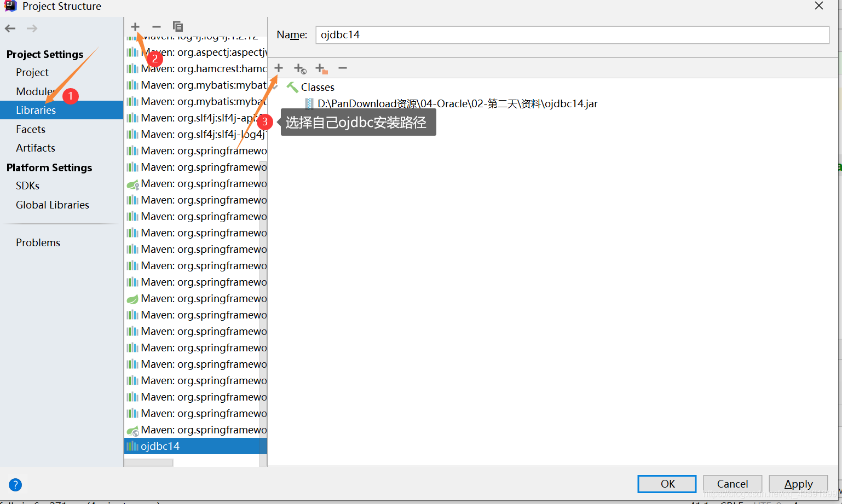This screenshot has width=842, height=504.
Task: Click the horizontal scrollbar below the library list
Action: coord(148,462)
